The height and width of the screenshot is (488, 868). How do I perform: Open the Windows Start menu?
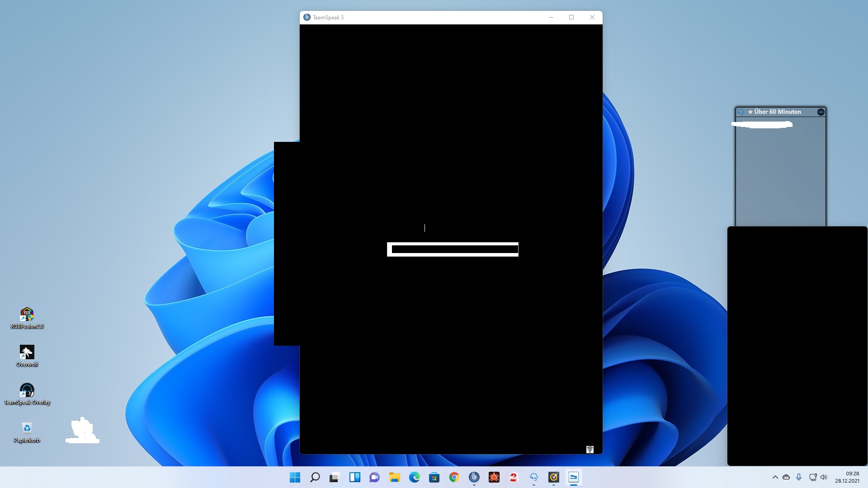(295, 477)
